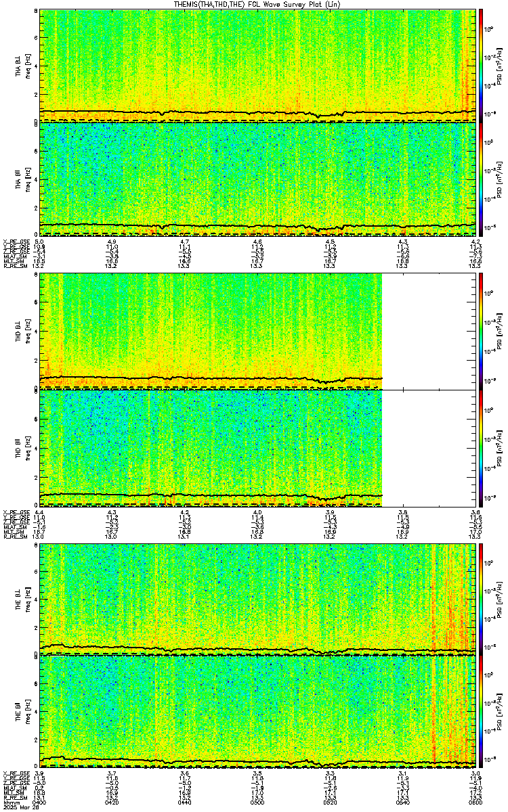The image size is (508, 812).
Task: Click the THD BII color bar
Action: click(482, 447)
